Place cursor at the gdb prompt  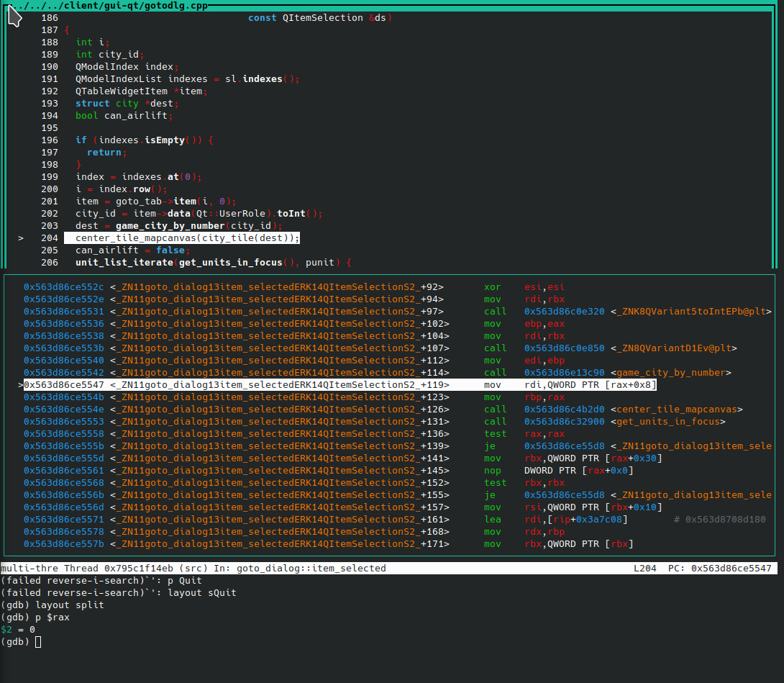[x=37, y=641]
